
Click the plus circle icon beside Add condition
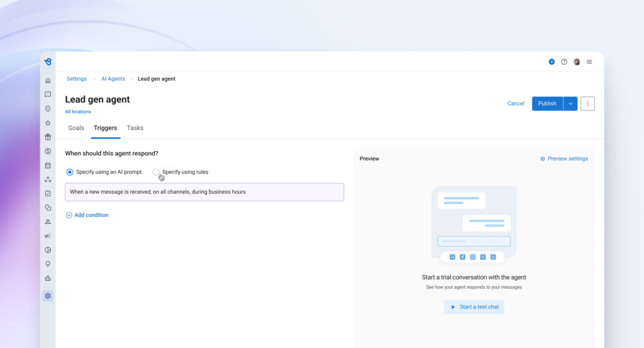pos(69,215)
